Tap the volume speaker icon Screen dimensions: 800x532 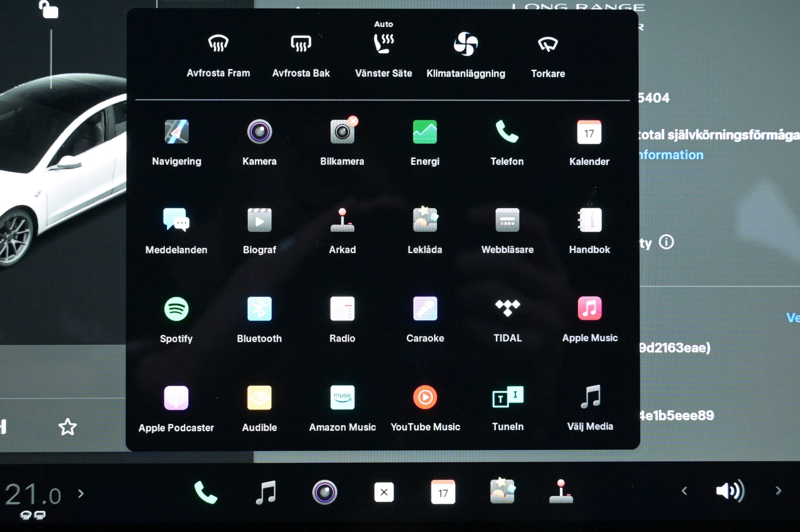(730, 491)
